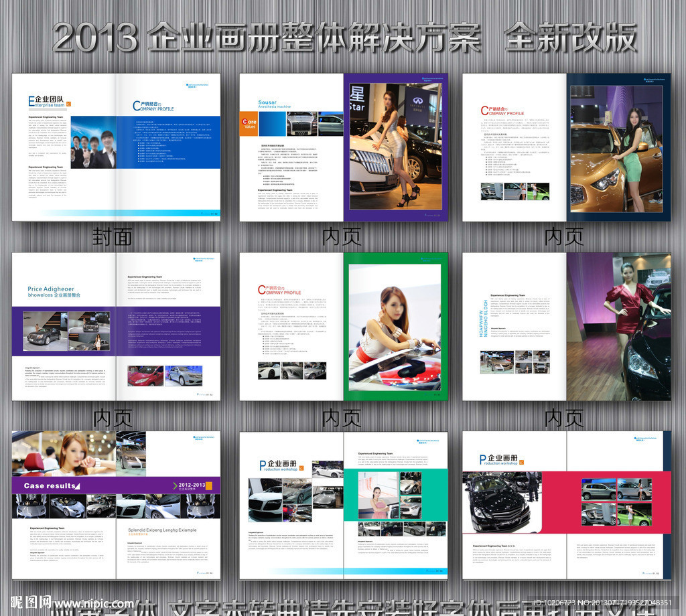Open the green hatchback photo on the crimson panel
686x616 pixels.
coord(634,514)
